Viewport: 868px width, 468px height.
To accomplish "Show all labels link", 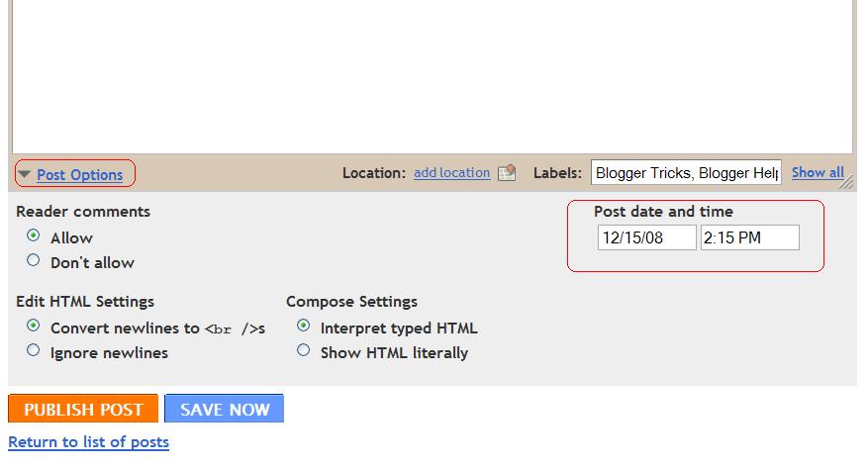I will click(x=818, y=172).
